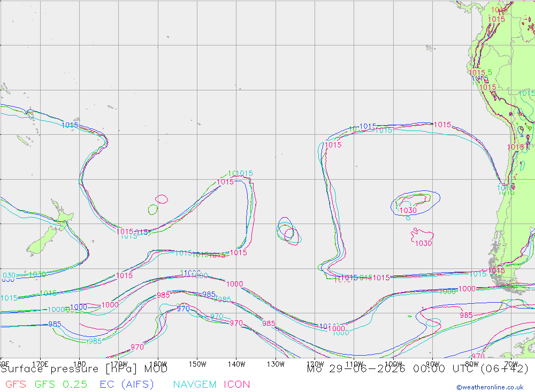The width and height of the screenshot is (535, 392).
Task: Click the blue 1015 label northeast of New Zealand
Action: tap(70, 125)
